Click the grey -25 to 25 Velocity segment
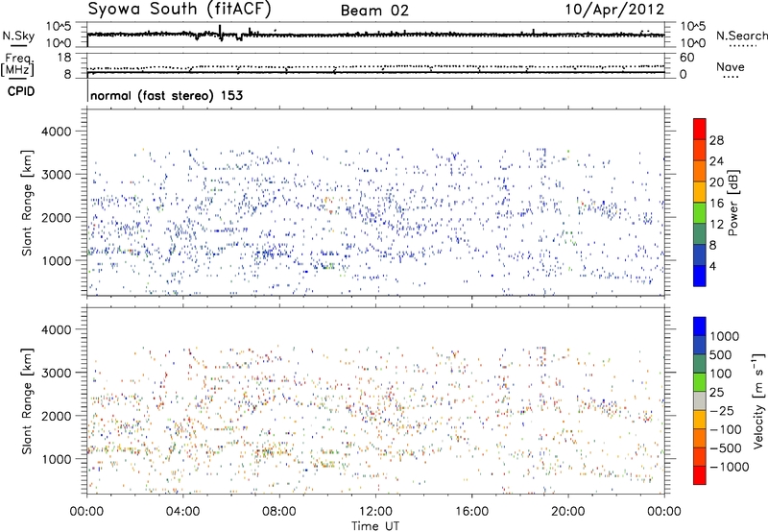The image size is (768, 532). point(700,400)
